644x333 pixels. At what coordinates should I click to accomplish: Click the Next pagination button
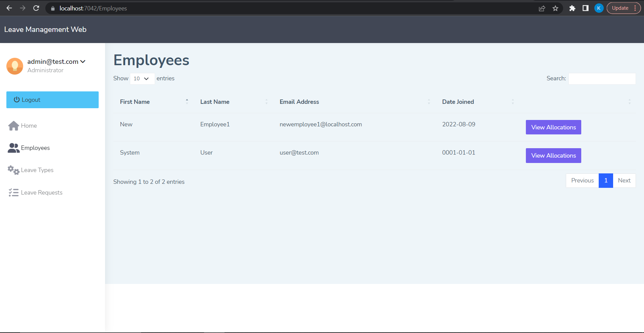pyautogui.click(x=624, y=180)
